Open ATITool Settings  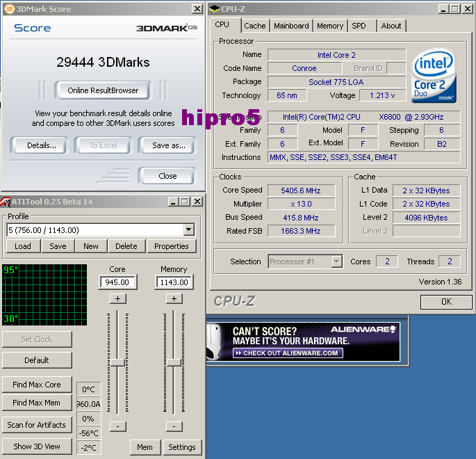pyautogui.click(x=182, y=447)
